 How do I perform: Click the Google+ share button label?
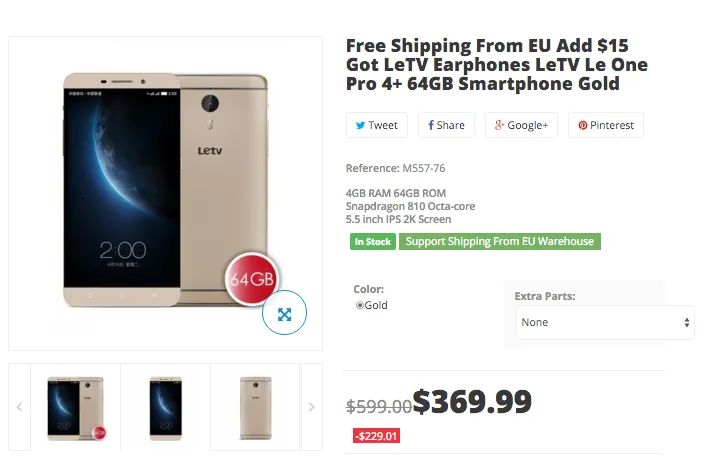click(527, 126)
